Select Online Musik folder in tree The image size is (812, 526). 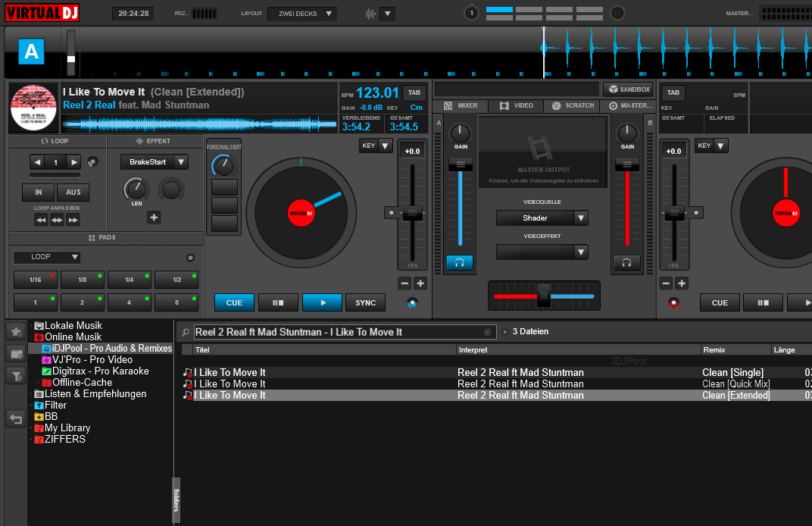pyautogui.click(x=73, y=337)
